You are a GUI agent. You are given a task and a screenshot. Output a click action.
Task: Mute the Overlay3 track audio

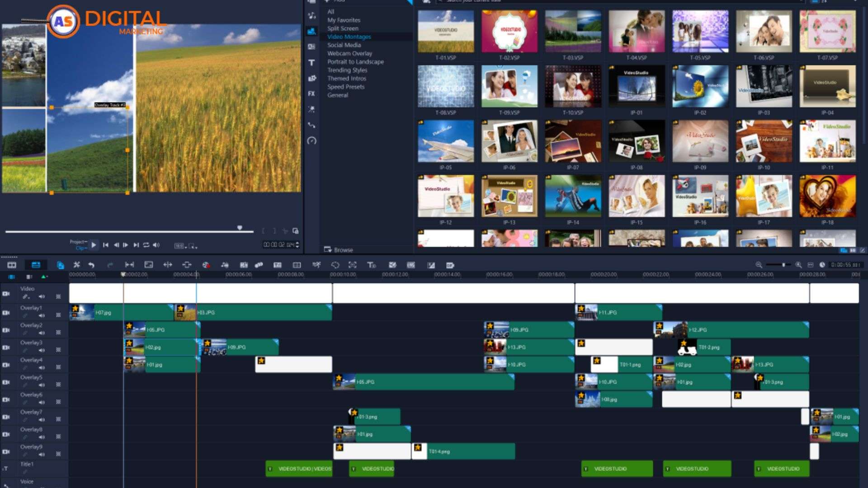click(42, 350)
